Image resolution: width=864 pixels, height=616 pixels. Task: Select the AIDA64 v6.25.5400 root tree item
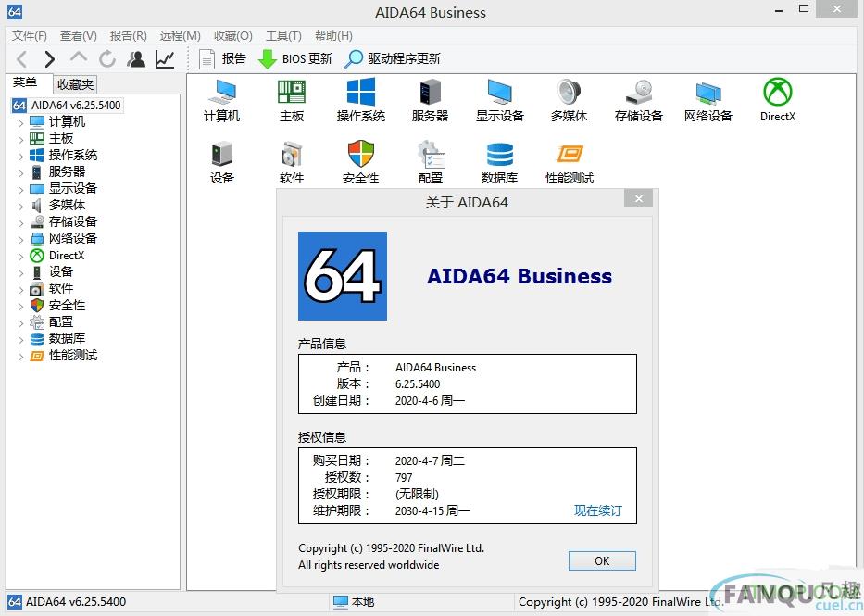point(68,106)
